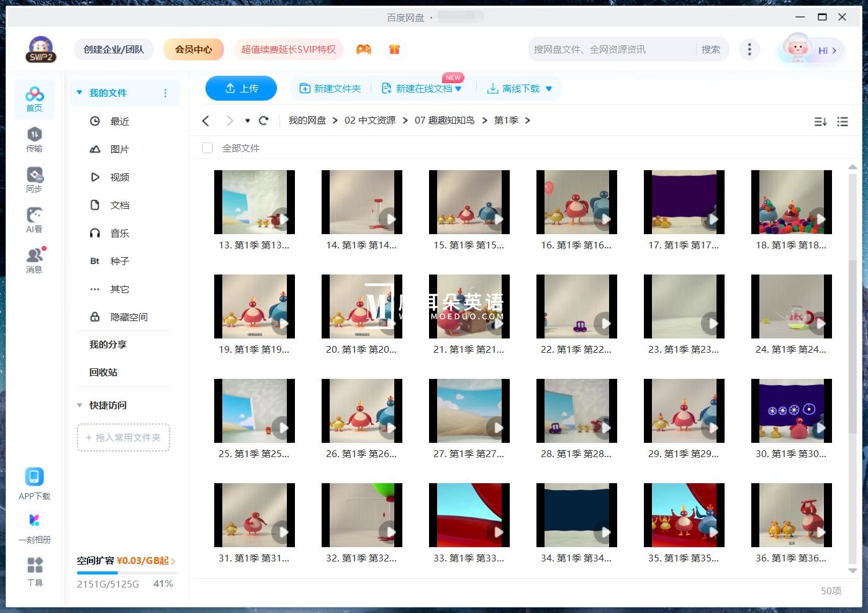Toggle the sort order icon above the file grid
The width and height of the screenshot is (868, 613).
(820, 122)
